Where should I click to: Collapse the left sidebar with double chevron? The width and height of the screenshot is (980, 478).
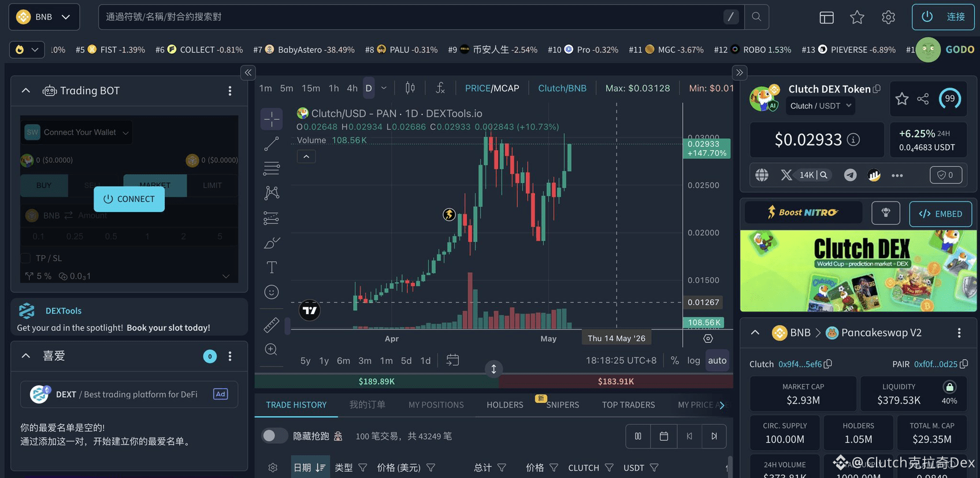(x=248, y=73)
